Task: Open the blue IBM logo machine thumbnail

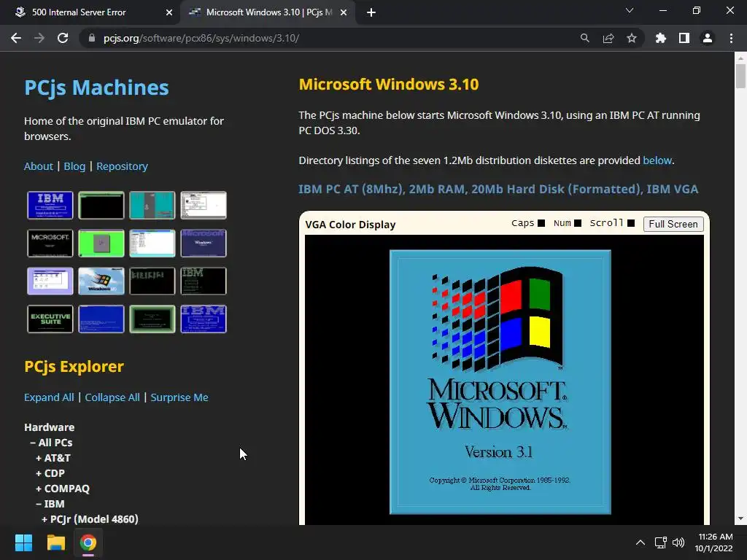Action: [50, 205]
